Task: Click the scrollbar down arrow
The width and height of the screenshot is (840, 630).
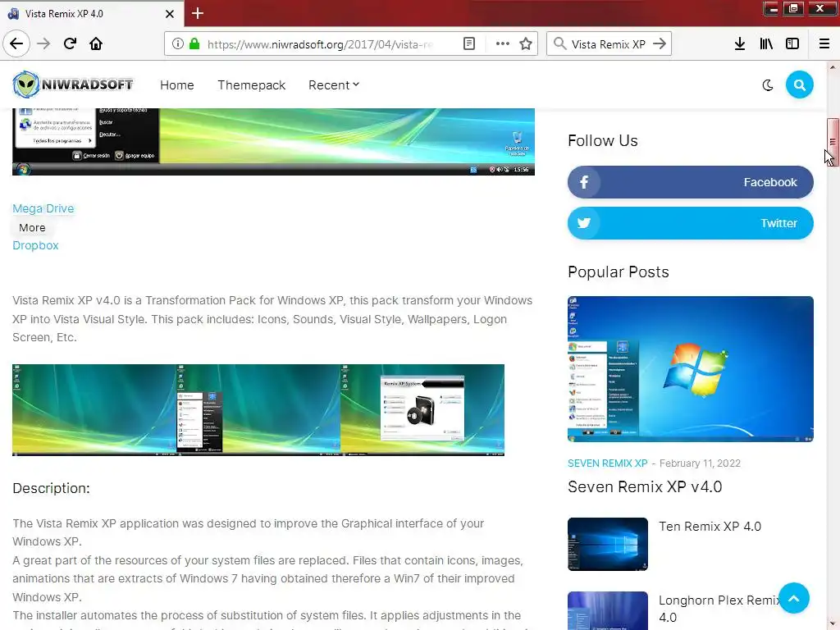Action: coord(833,624)
